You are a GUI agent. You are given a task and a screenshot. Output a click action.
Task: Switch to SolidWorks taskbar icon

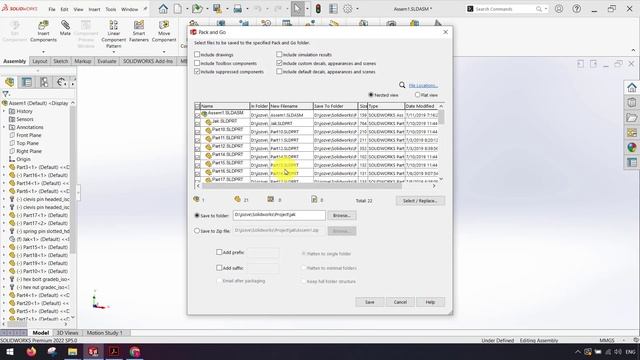[x=93, y=351]
